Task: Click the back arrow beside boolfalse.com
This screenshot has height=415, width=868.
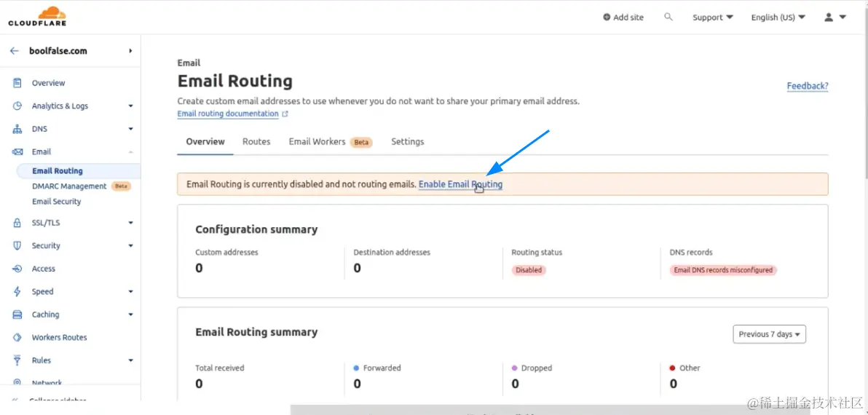Action: click(15, 51)
